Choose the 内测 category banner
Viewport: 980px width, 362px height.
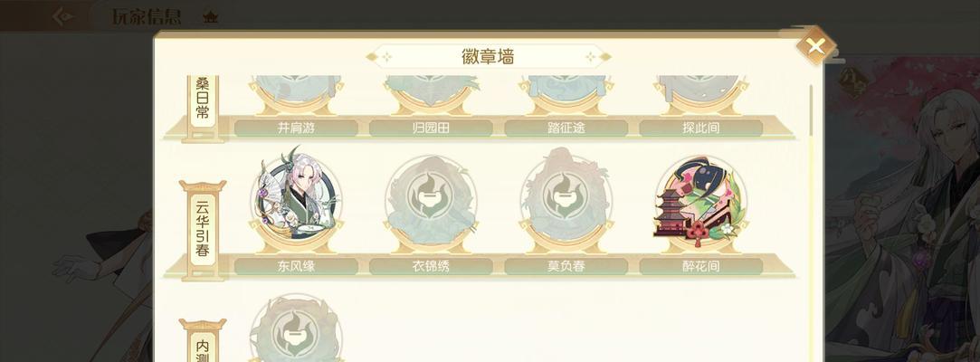tap(203, 341)
